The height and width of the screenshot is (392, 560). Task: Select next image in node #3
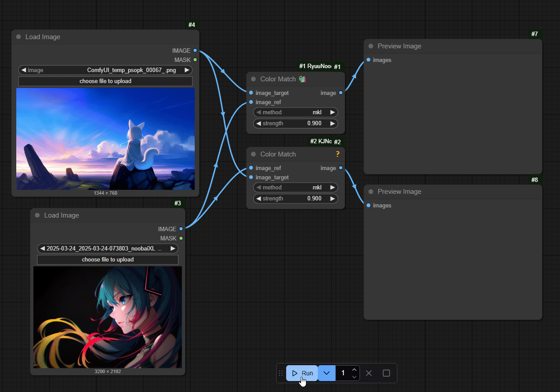point(173,248)
